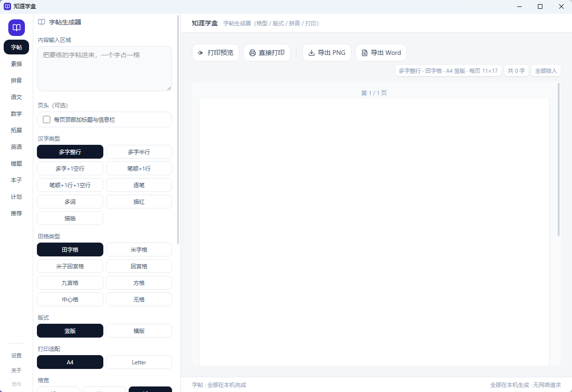Click the 直接打印 button
This screenshot has width=572, height=392.
(x=267, y=53)
